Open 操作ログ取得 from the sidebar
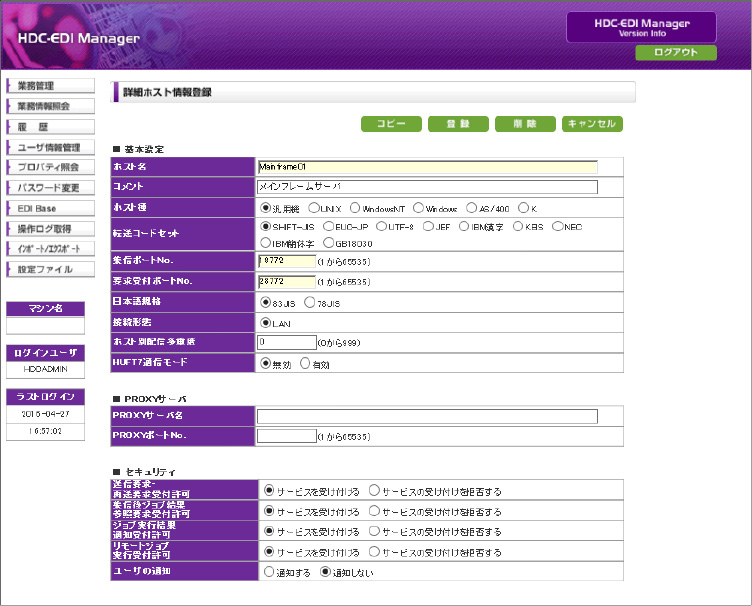 50,228
